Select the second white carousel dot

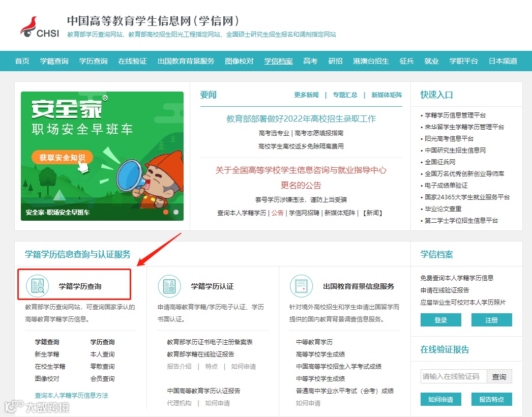coord(176,212)
